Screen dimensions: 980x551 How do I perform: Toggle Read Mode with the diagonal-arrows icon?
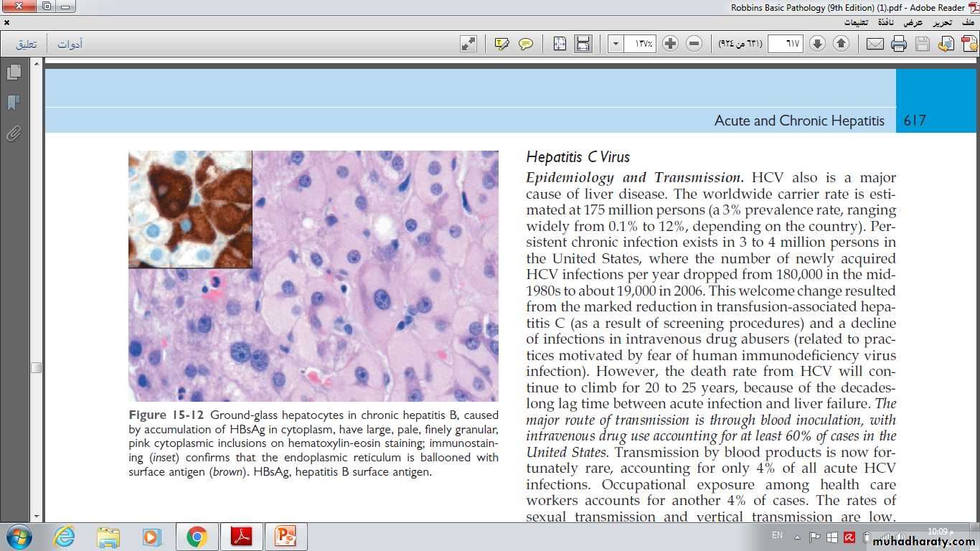point(468,44)
